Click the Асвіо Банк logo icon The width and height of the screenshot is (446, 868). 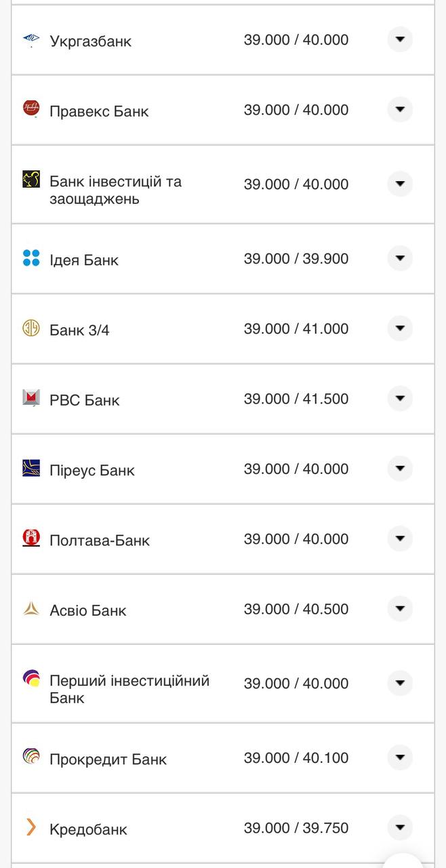(x=31, y=609)
